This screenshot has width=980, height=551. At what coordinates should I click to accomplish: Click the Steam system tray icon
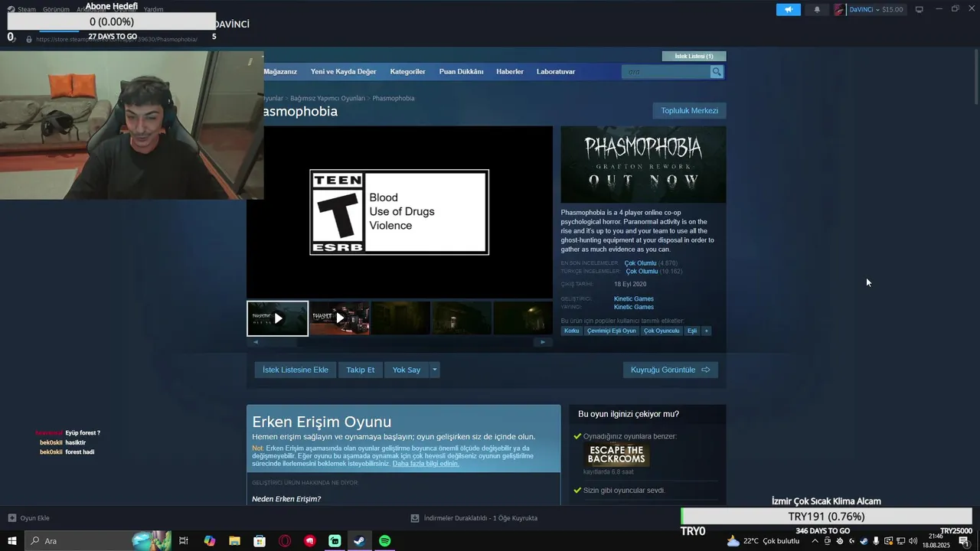[864, 541]
